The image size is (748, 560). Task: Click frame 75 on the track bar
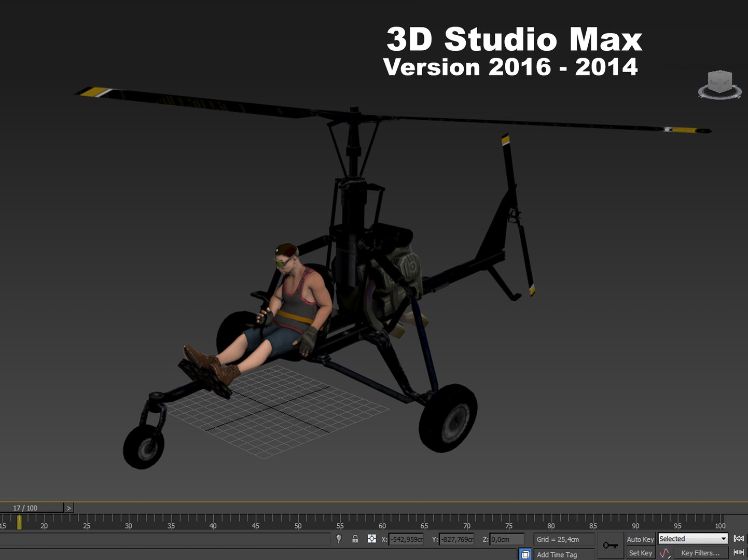tap(509, 526)
